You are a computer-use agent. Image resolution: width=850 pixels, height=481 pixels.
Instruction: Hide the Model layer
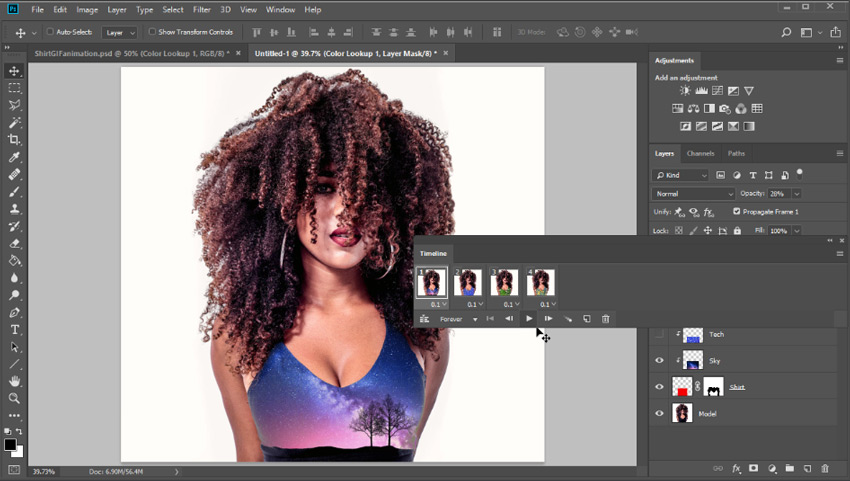659,413
